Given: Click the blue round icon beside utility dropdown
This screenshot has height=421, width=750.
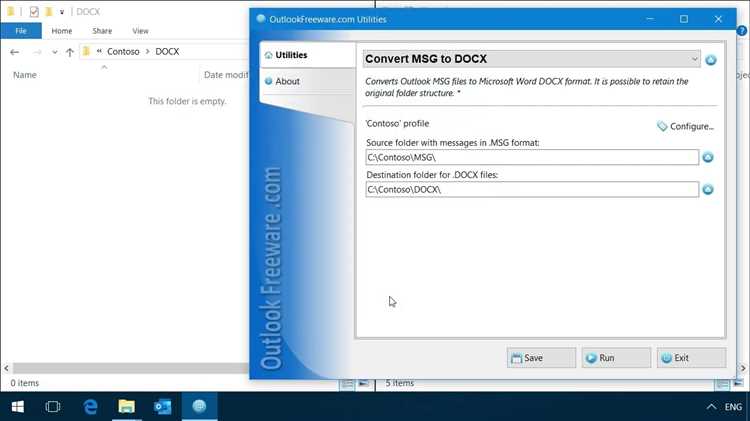Looking at the screenshot, I should (x=711, y=60).
